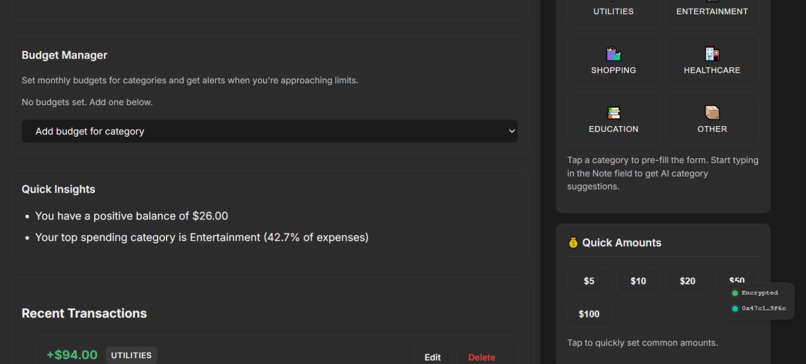The image size is (806, 364).
Task: Click the 'No budgets set. Add one below.' text
Action: [87, 102]
